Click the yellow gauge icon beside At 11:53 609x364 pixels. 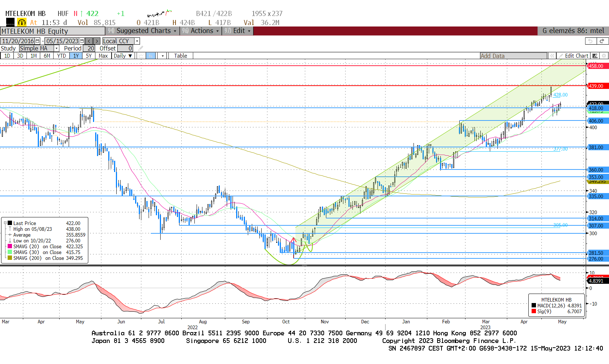pos(22,23)
